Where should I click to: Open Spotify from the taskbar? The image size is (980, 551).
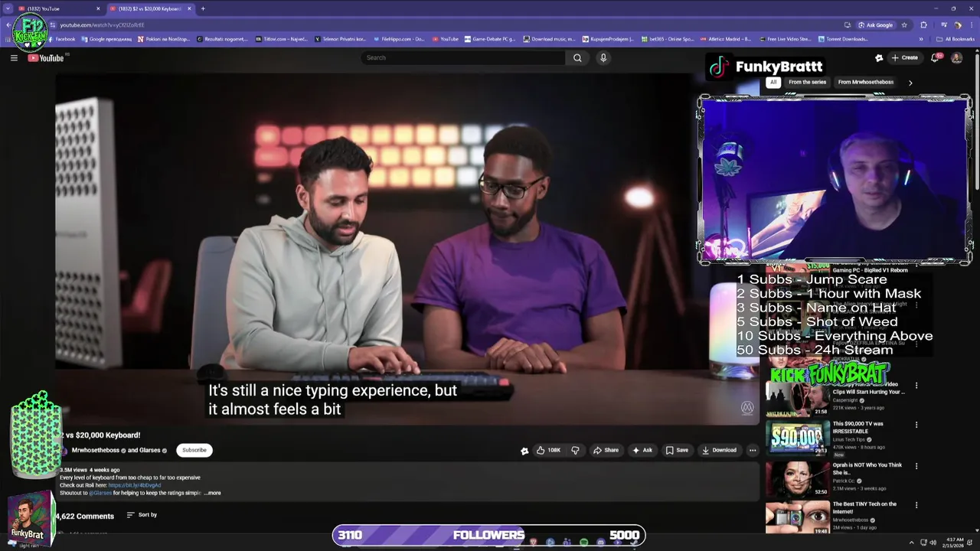point(583,543)
